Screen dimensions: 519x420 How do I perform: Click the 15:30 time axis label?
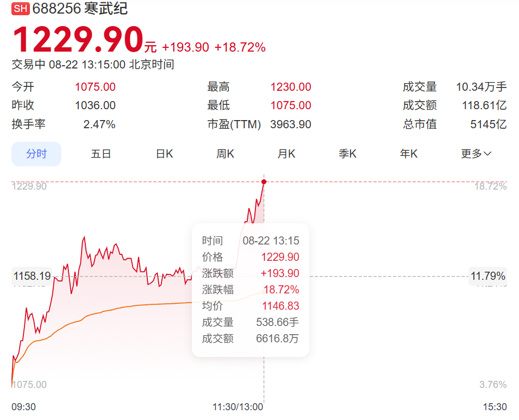pos(495,406)
